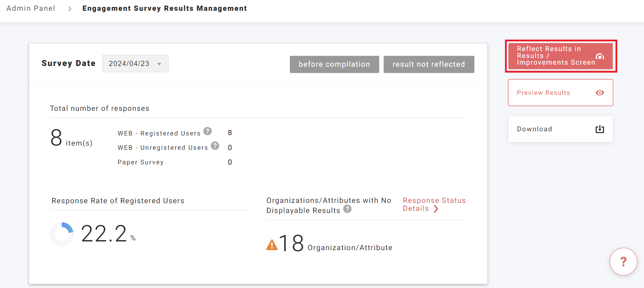
Task: Click the download arrow icon
Action: click(x=600, y=129)
